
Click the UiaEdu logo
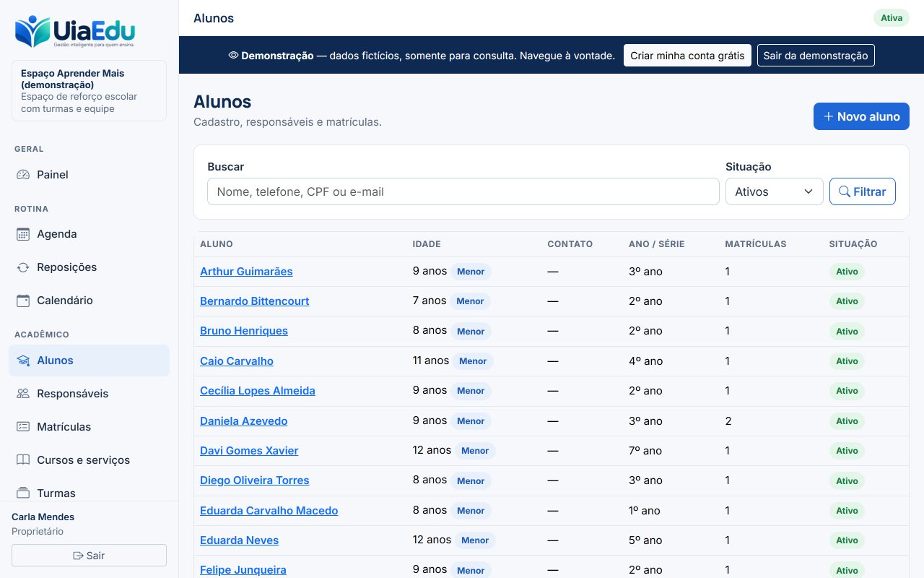74,33
